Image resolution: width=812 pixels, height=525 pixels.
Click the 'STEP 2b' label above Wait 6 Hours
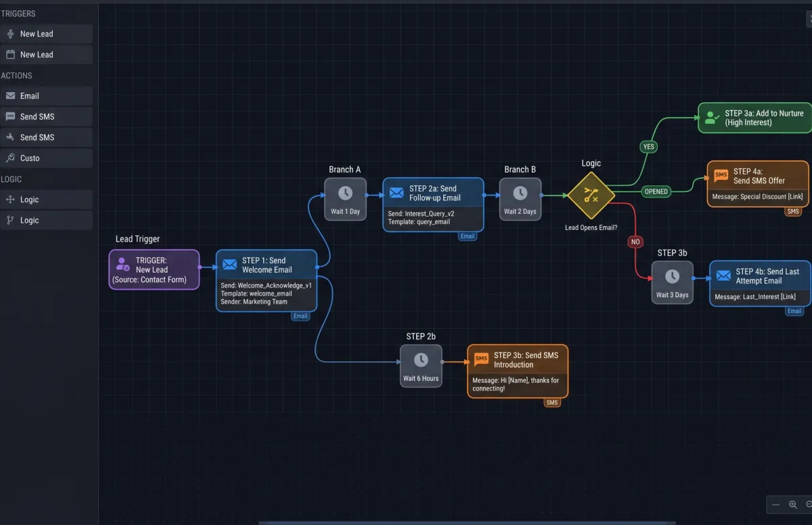pyautogui.click(x=421, y=336)
